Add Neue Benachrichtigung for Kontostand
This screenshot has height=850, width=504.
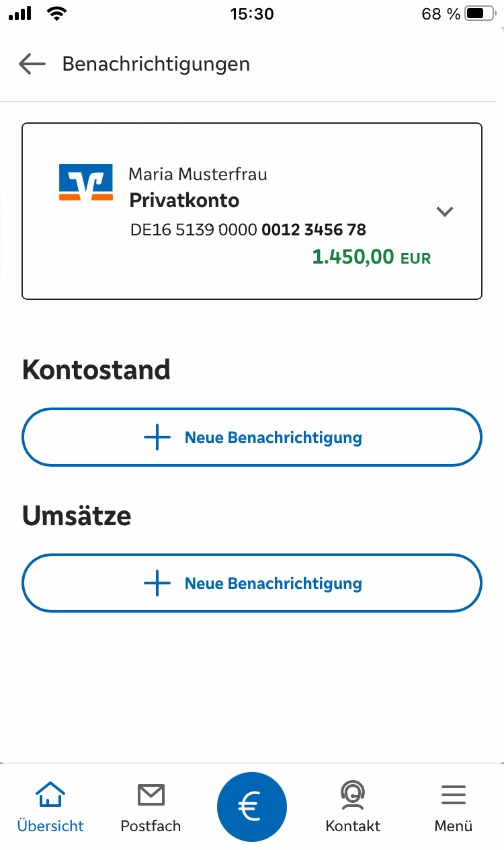pos(252,437)
